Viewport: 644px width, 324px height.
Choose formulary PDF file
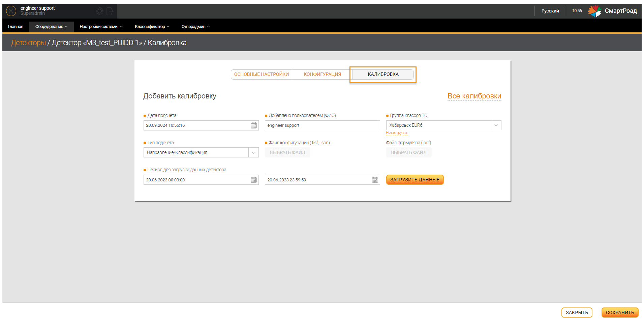click(409, 152)
